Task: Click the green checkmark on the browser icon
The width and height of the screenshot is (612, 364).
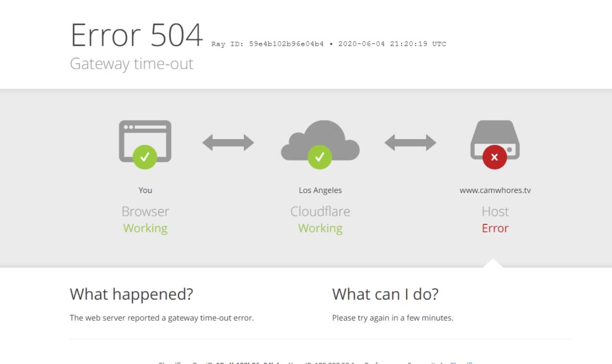Action: (145, 157)
